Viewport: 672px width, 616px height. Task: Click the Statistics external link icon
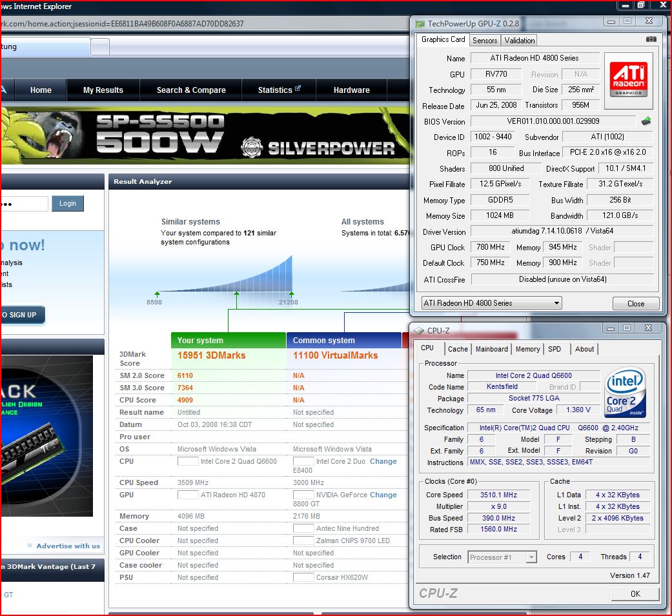coord(298,88)
